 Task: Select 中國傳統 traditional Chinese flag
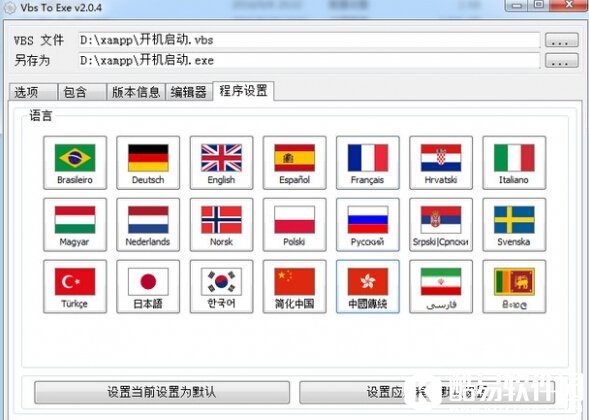tap(368, 287)
